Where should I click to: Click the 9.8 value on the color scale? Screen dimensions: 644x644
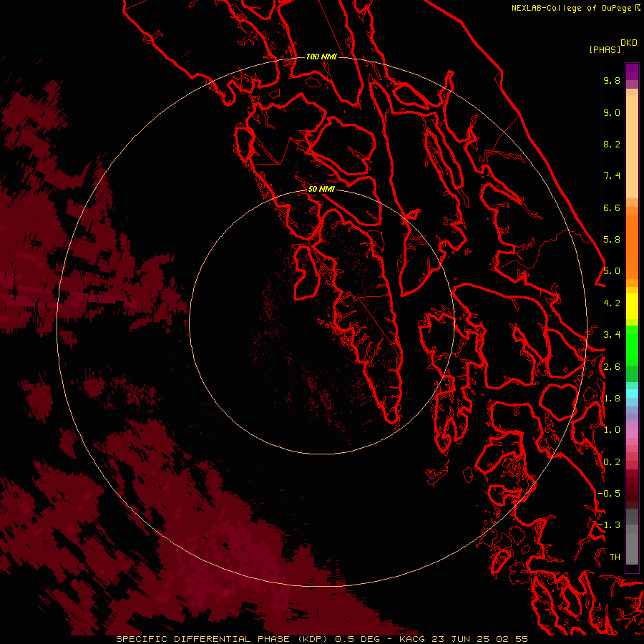coord(612,80)
